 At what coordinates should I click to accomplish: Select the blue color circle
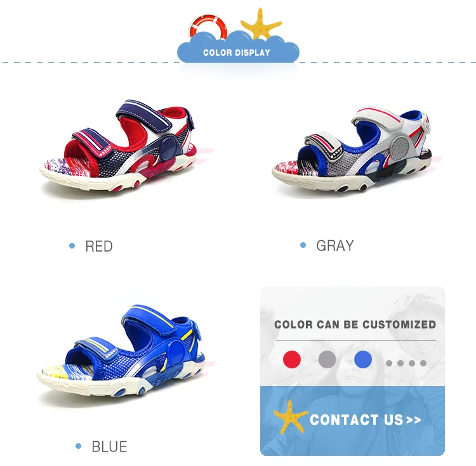tap(363, 359)
